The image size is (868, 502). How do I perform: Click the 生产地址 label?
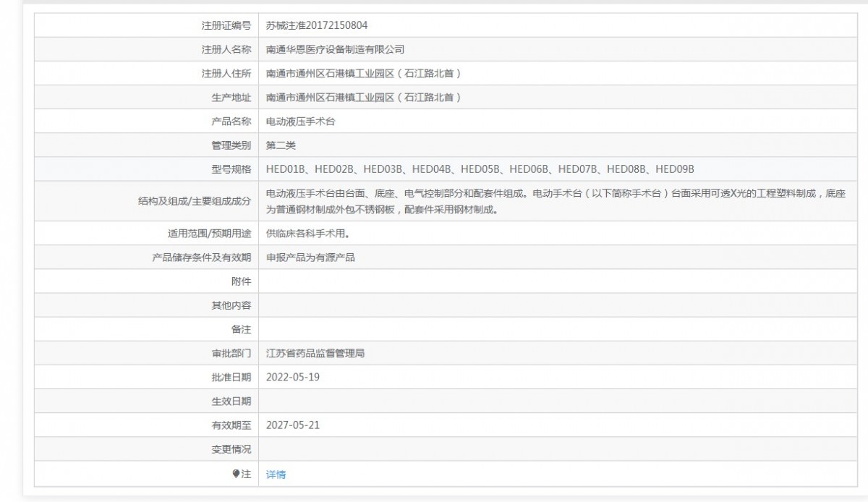(231, 97)
